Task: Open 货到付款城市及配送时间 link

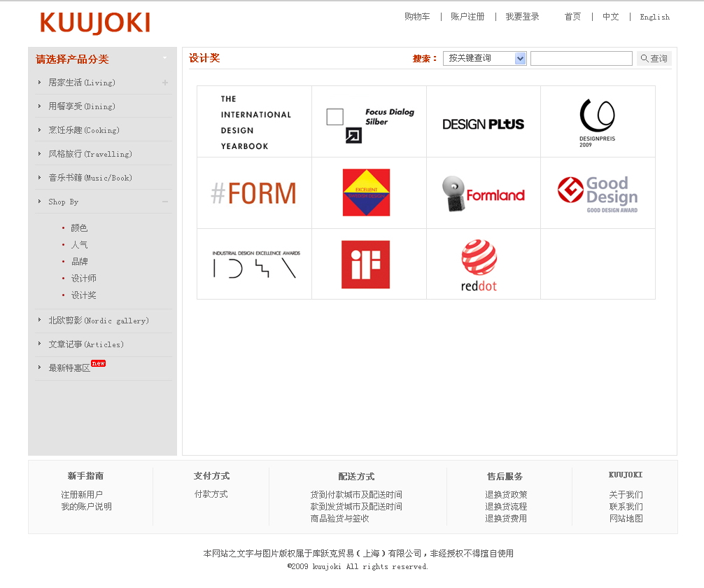Action: coord(356,495)
